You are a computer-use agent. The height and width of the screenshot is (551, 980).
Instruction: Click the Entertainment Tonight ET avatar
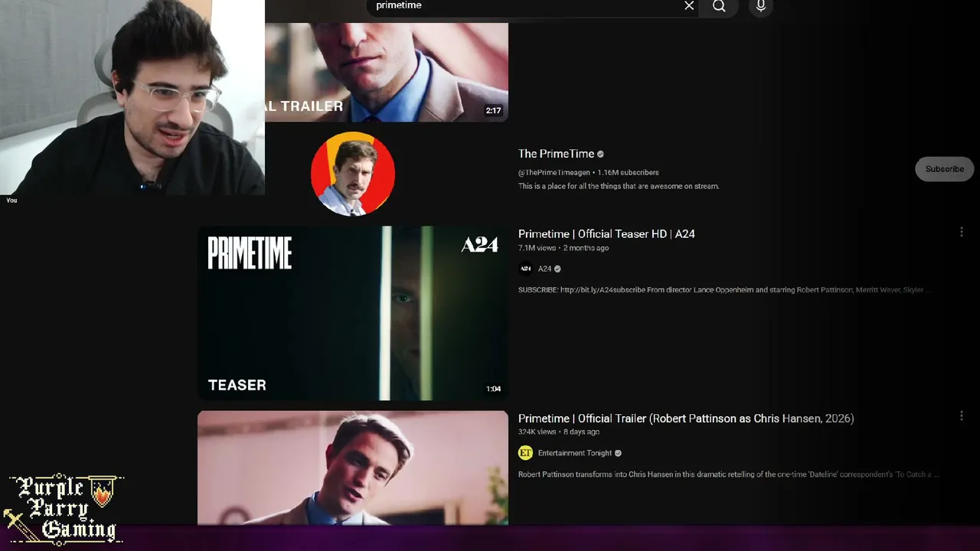(525, 453)
